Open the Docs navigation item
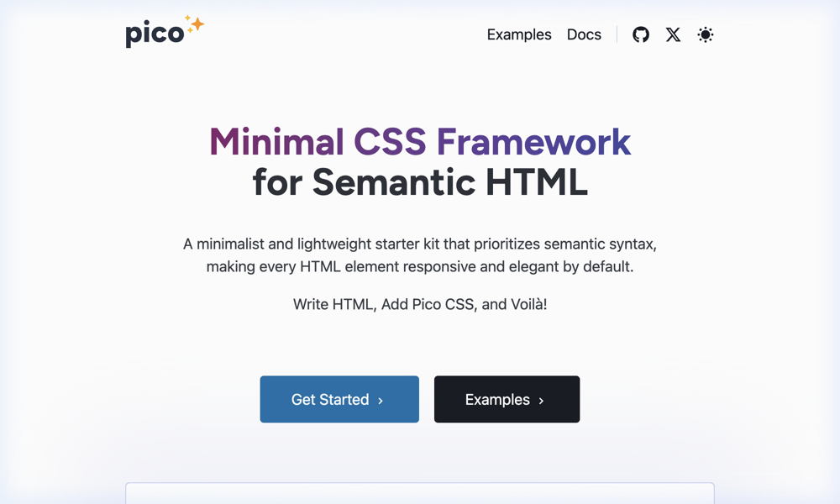This screenshot has width=840, height=504. click(x=584, y=34)
